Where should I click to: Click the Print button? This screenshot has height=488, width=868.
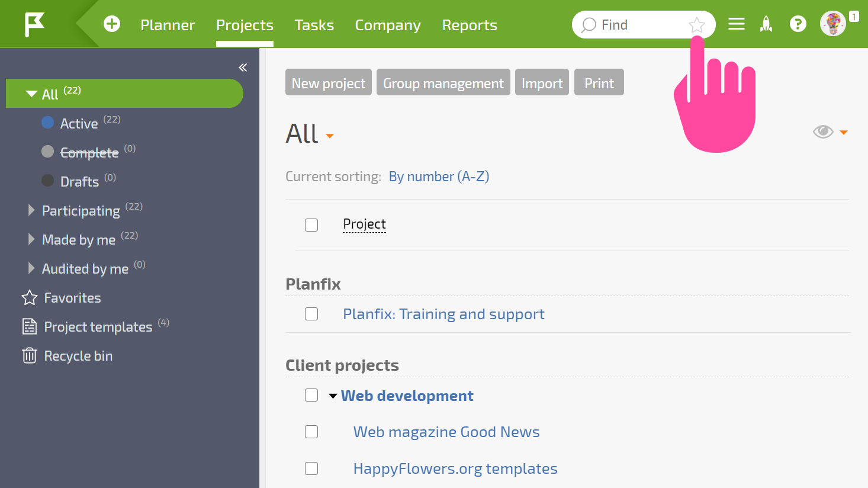(599, 82)
